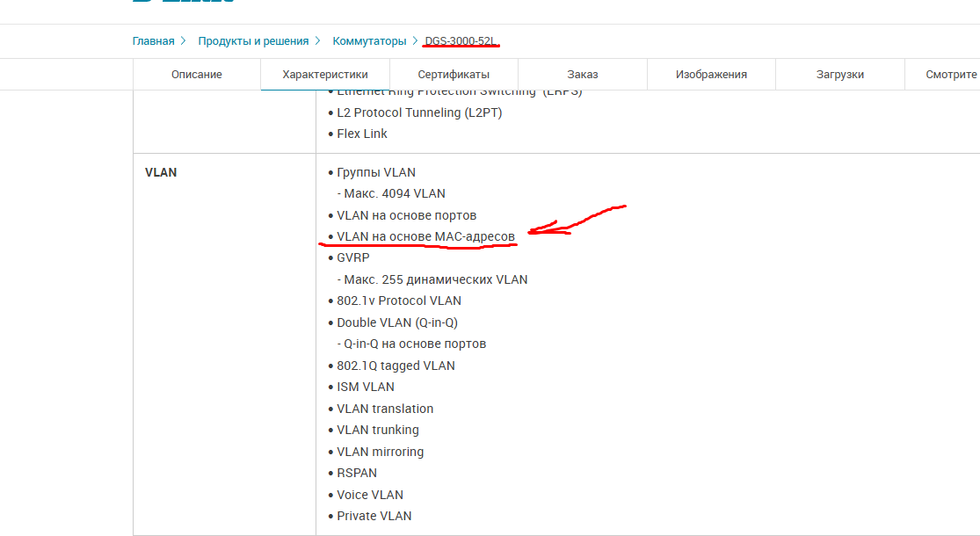Go to the Главная breadcrumb link
This screenshot has width=980, height=536.
(153, 41)
